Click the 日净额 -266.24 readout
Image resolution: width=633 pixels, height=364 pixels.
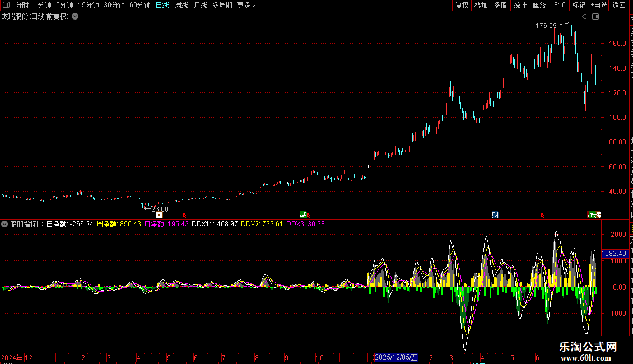[69, 224]
